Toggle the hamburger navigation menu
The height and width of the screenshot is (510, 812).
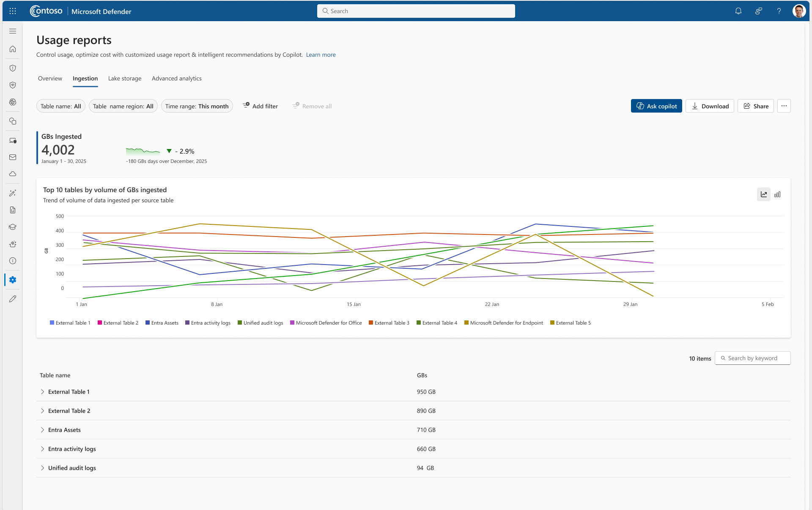(x=13, y=31)
